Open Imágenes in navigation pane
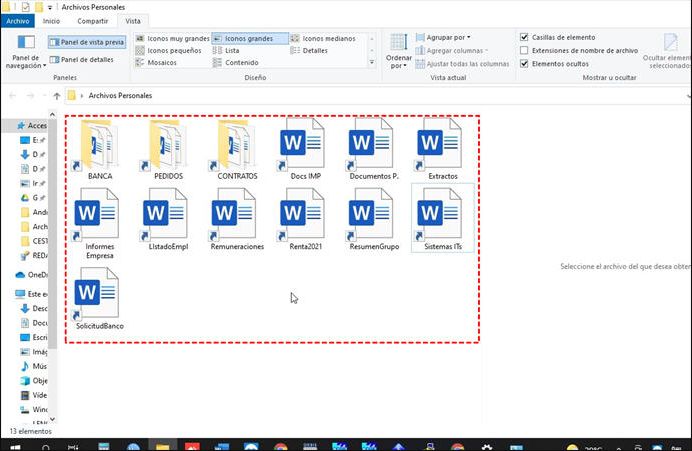This screenshot has height=451, width=692. tap(34, 352)
